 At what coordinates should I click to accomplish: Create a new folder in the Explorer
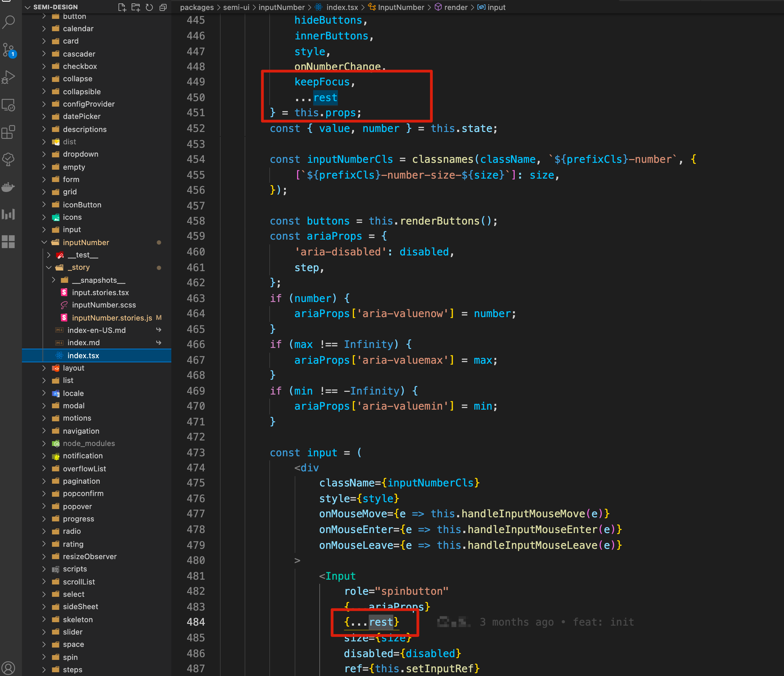[135, 7]
